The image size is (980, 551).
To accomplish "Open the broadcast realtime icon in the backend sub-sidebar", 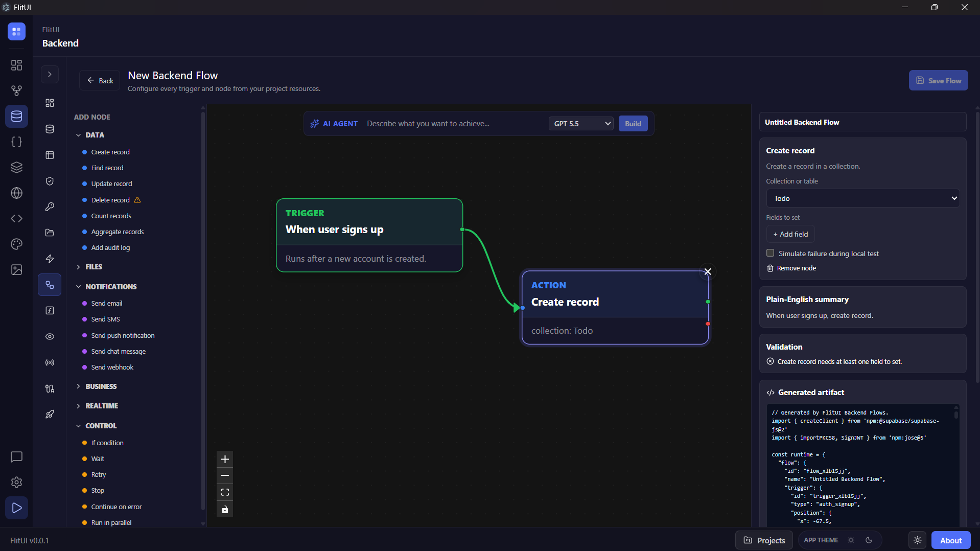I will tap(50, 362).
